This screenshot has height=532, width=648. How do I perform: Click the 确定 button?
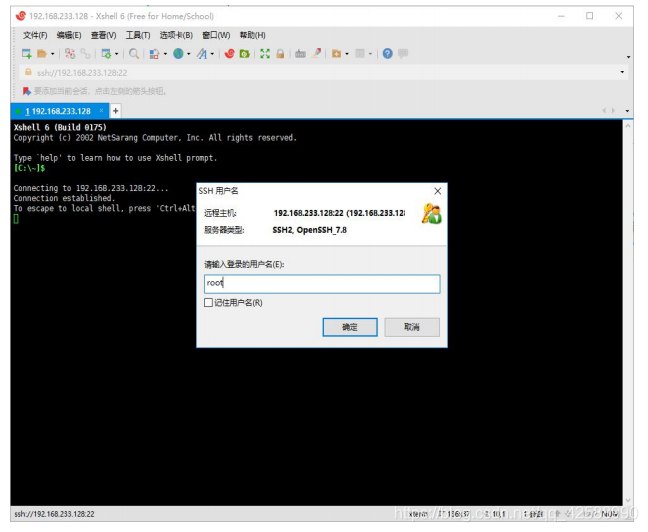pyautogui.click(x=350, y=327)
